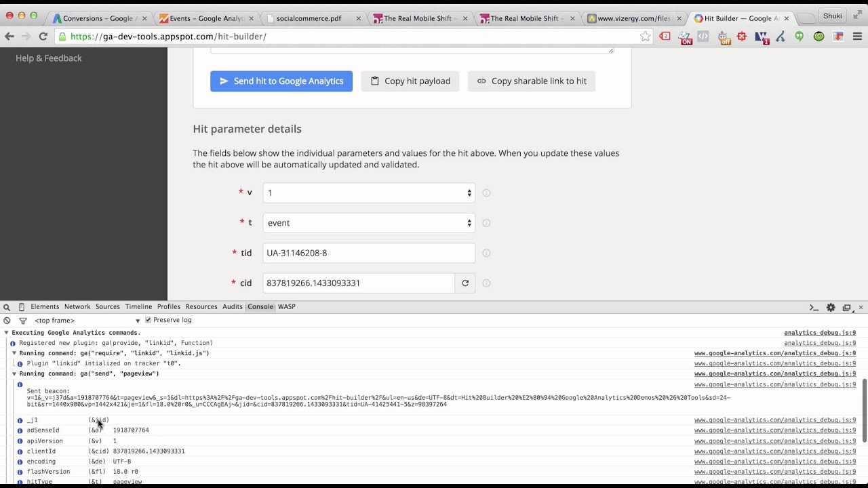Open the console filter funnel icon
Image resolution: width=868 pixels, height=488 pixels.
tap(22, 321)
